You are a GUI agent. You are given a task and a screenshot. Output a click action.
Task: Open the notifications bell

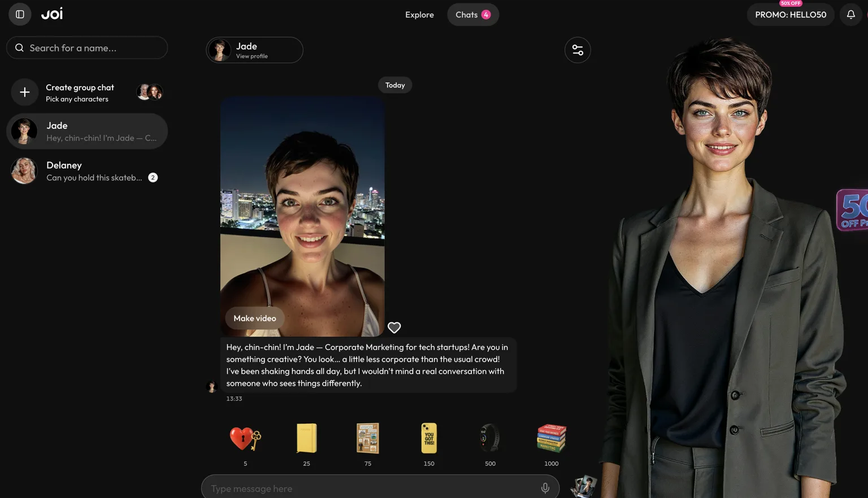850,15
